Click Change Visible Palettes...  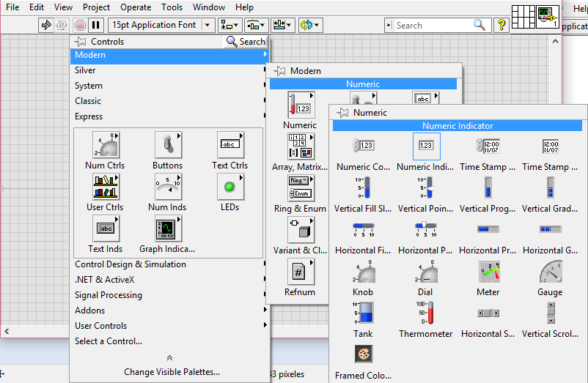(x=172, y=372)
